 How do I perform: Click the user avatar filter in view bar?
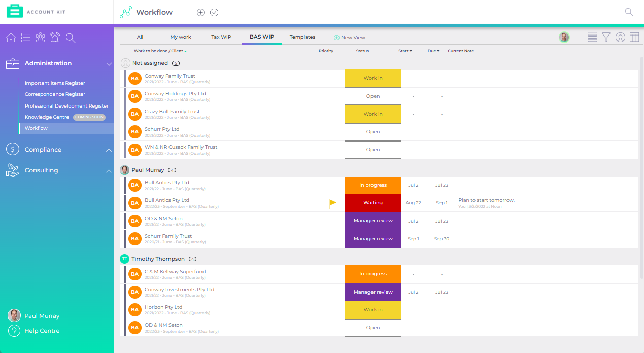tap(564, 37)
